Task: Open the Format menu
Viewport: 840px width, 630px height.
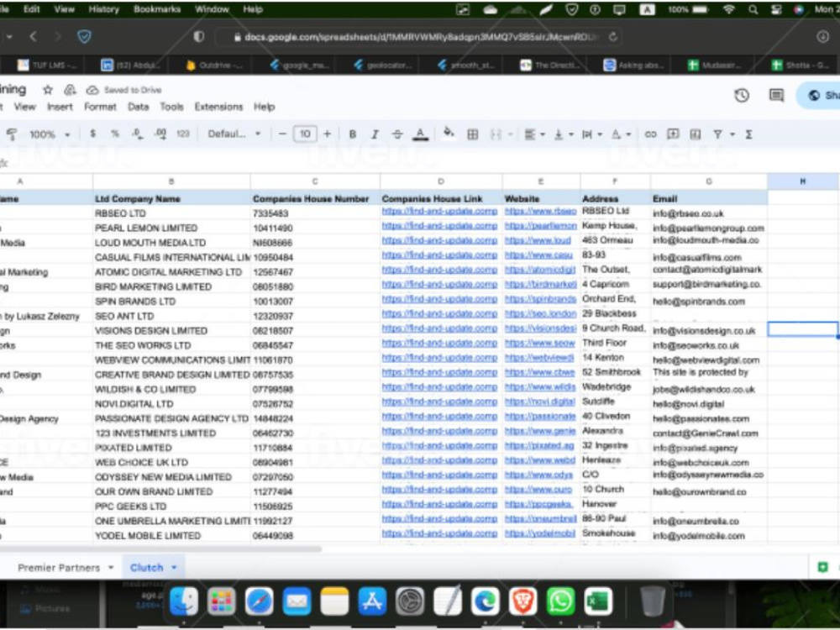Action: pyautogui.click(x=100, y=107)
